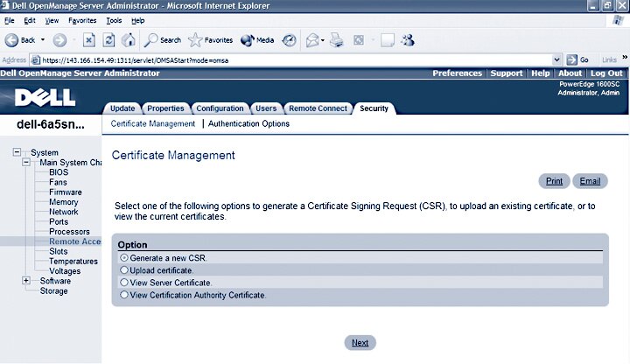Select Network in the system tree

(64, 212)
